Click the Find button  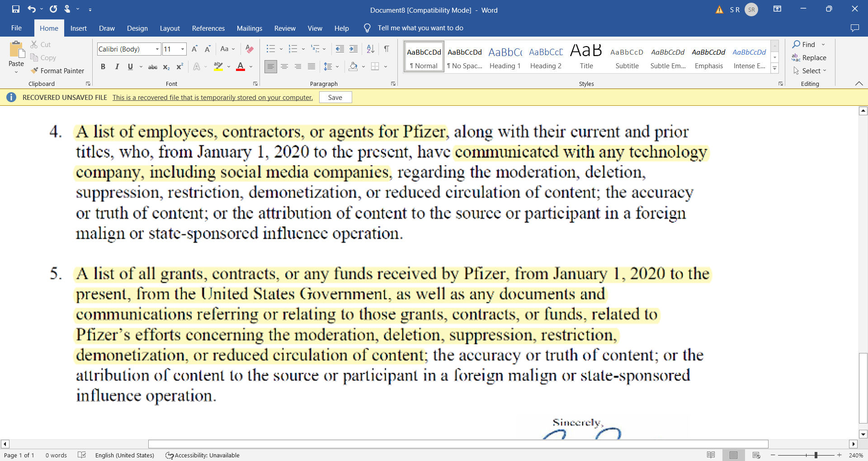coord(804,44)
